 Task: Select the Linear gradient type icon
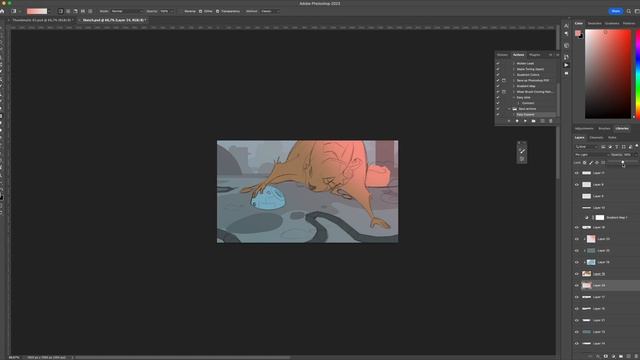pos(60,11)
